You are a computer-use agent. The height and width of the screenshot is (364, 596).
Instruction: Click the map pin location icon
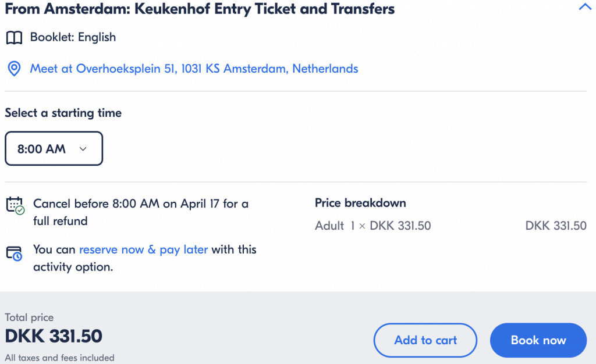coord(14,69)
